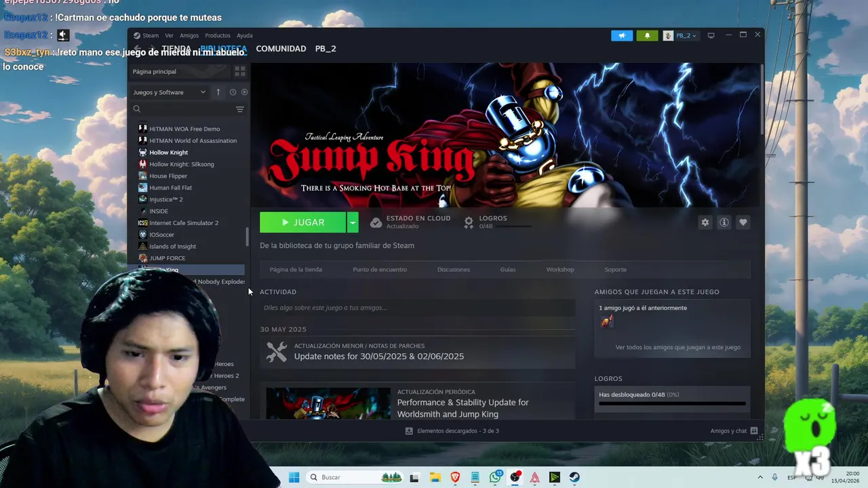The width and height of the screenshot is (868, 488).
Task: Add Jump King to favorites heart
Action: pyautogui.click(x=743, y=222)
